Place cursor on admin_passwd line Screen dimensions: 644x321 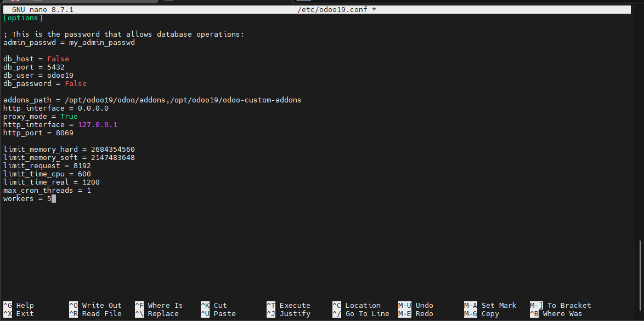[69, 43]
